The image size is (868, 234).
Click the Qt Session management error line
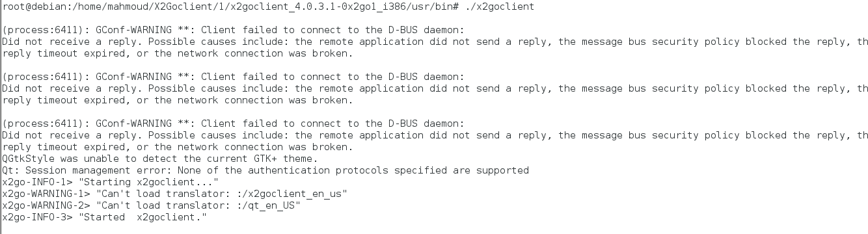tap(265, 170)
